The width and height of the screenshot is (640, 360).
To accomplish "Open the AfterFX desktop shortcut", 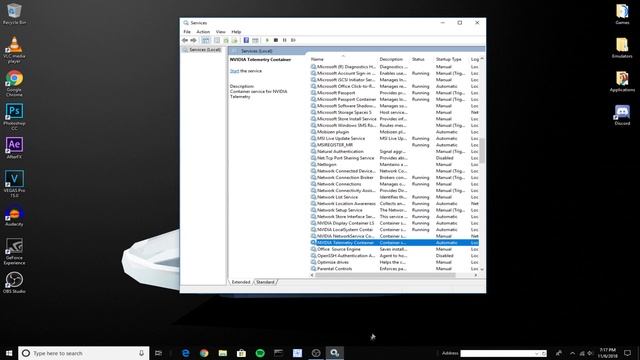I will tap(14, 148).
